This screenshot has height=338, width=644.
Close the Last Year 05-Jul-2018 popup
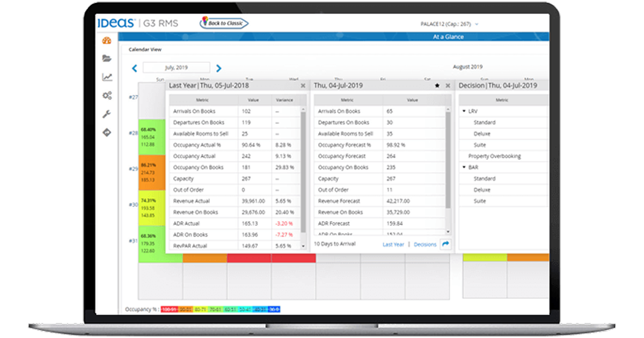click(303, 85)
